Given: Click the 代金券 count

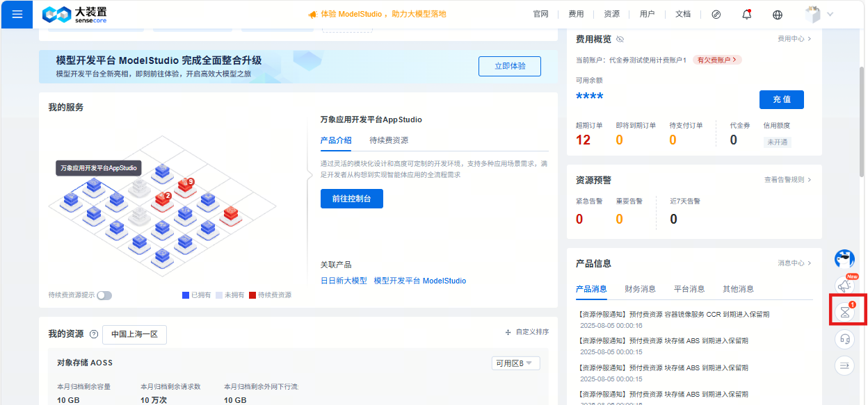Looking at the screenshot, I should coord(733,140).
